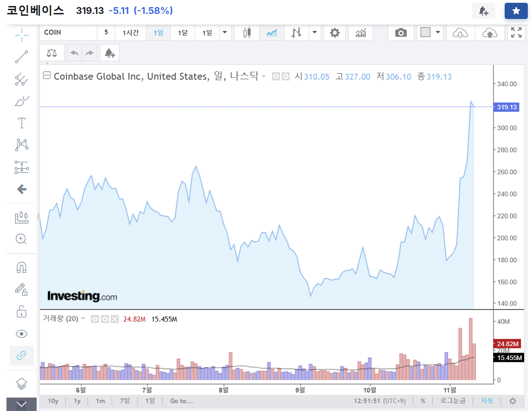This screenshot has width=532, height=411.
Task: Select the 1시간 interval
Action: [x=131, y=32]
